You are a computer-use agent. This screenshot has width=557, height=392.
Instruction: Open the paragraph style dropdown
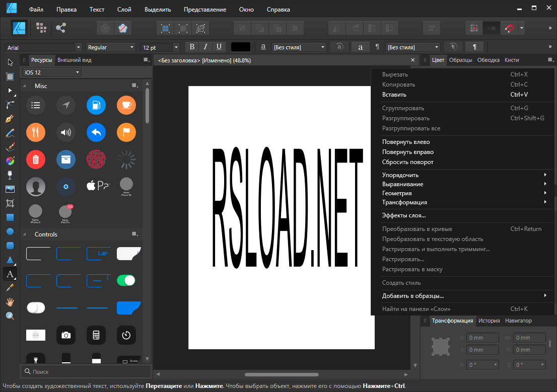(413, 47)
